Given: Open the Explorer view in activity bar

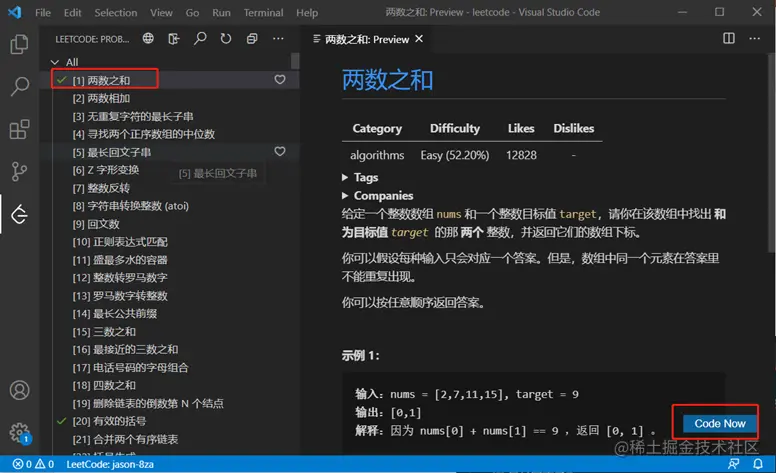Looking at the screenshot, I should (x=19, y=44).
